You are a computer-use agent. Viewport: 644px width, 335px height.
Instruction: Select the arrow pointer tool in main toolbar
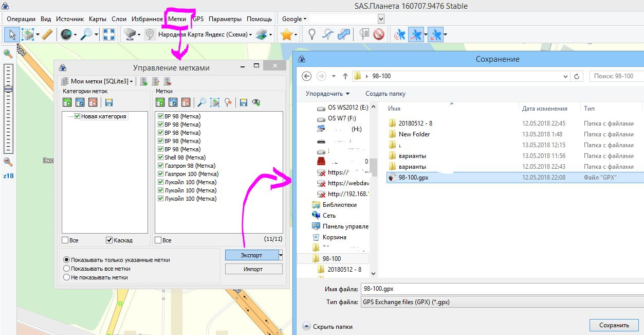click(x=12, y=34)
